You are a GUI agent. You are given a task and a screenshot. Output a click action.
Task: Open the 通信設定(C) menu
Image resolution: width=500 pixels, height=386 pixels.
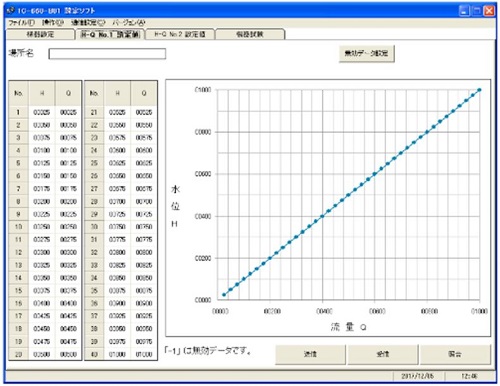click(x=88, y=23)
